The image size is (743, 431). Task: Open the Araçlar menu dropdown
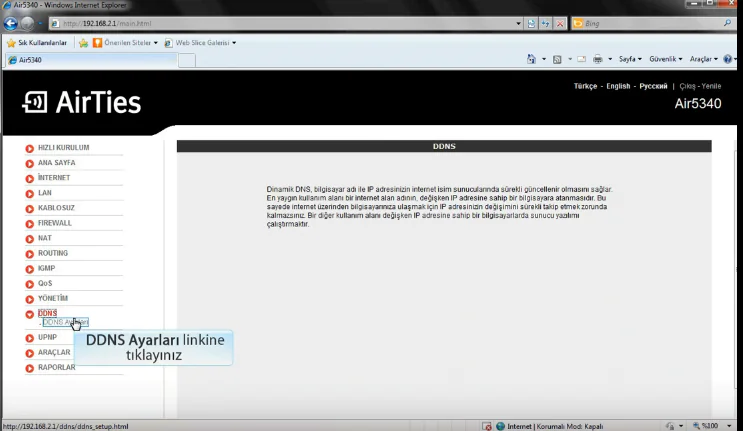point(704,59)
